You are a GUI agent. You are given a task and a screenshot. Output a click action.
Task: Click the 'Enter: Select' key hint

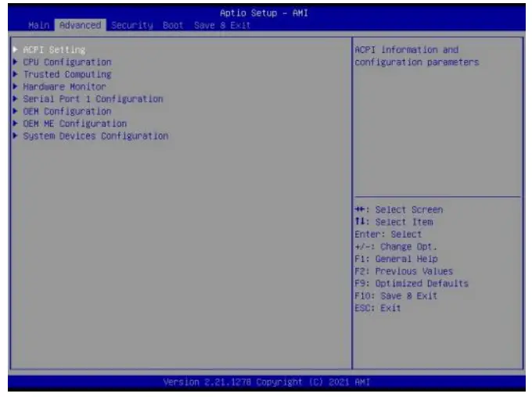pyautogui.click(x=388, y=234)
